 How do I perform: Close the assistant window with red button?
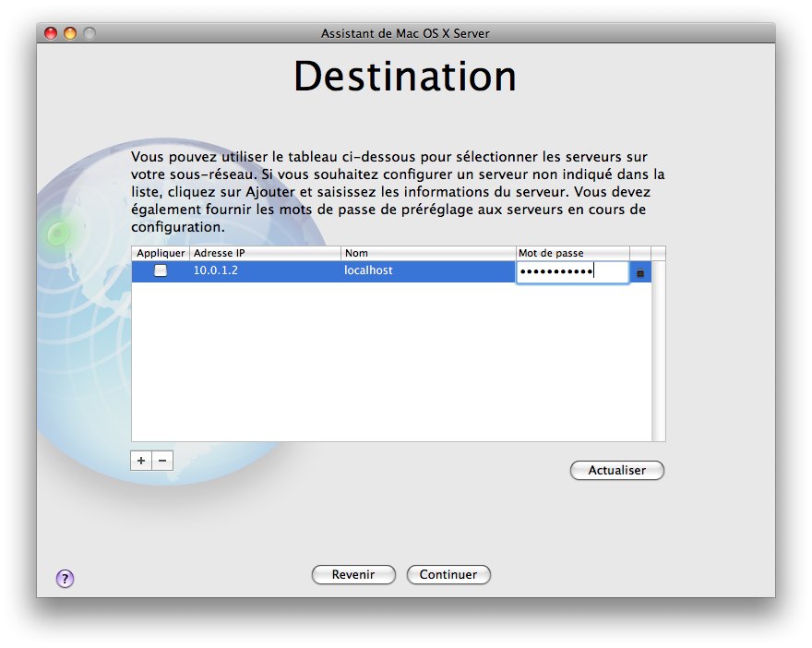pos(51,33)
